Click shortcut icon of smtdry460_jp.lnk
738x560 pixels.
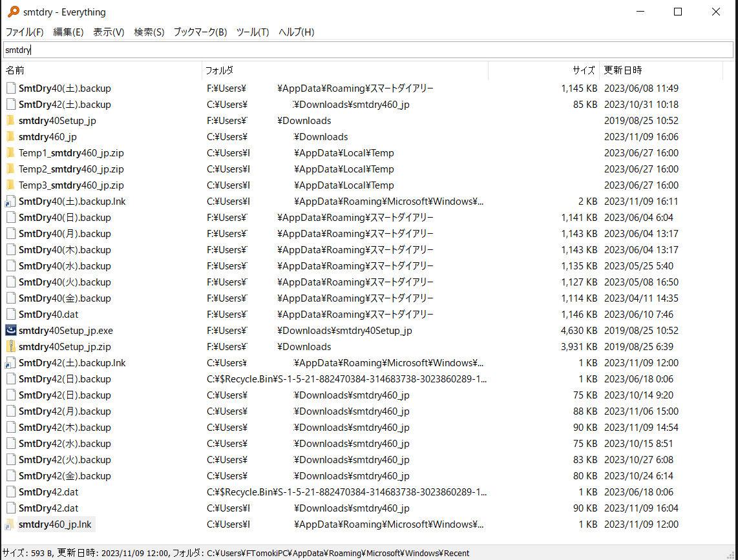(10, 524)
